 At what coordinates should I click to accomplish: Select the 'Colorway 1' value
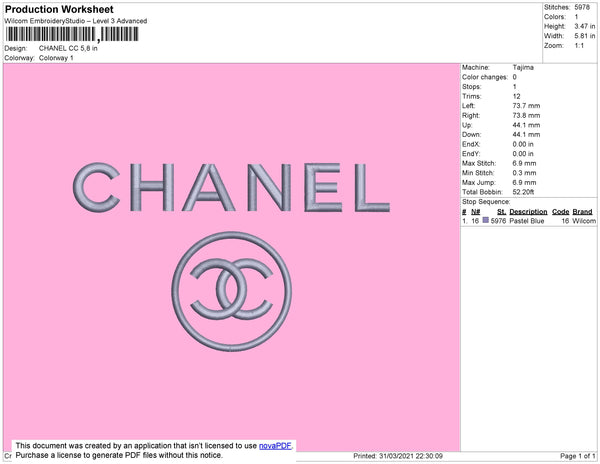tap(56, 58)
